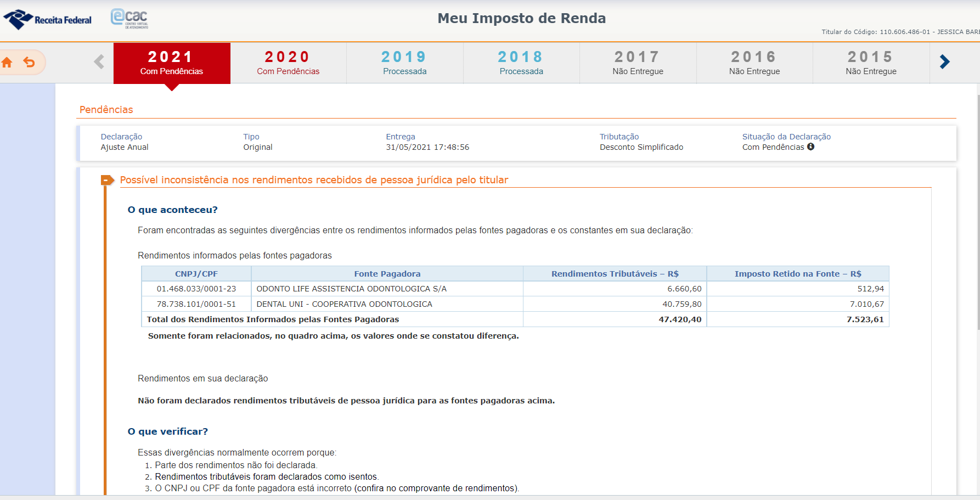
Task: Show earlier years with left chevron
Action: [x=99, y=62]
